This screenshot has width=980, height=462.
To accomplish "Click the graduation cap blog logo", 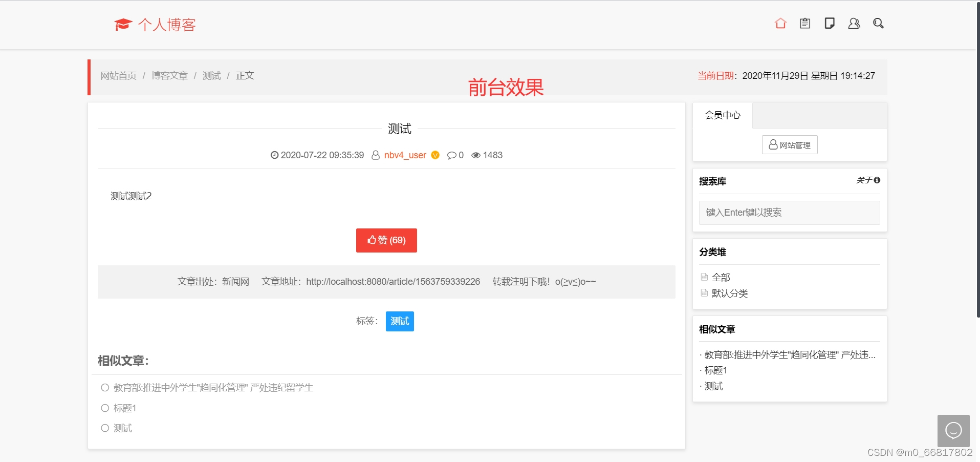I will pyautogui.click(x=123, y=25).
